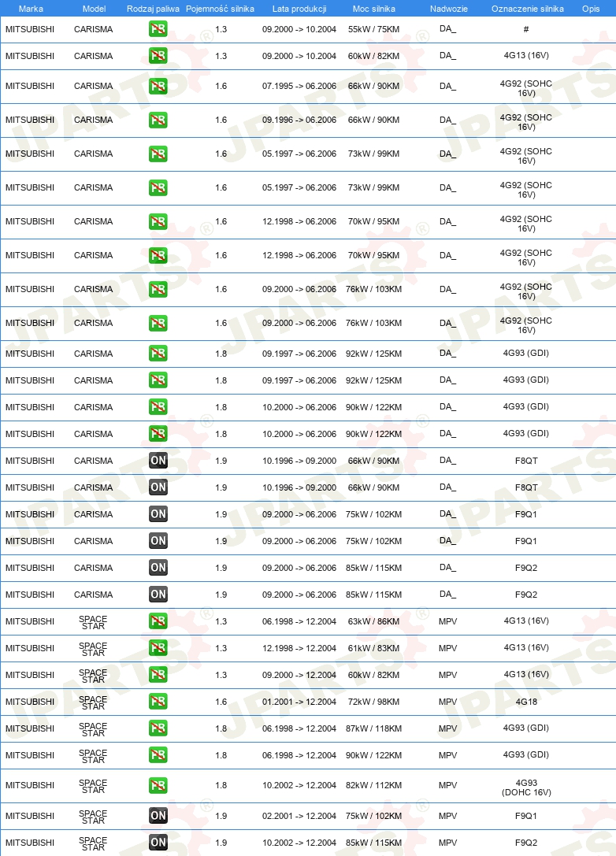
Task: Click petrol icon in the 07.1995 -> 06.2006 row
Action: click(158, 87)
